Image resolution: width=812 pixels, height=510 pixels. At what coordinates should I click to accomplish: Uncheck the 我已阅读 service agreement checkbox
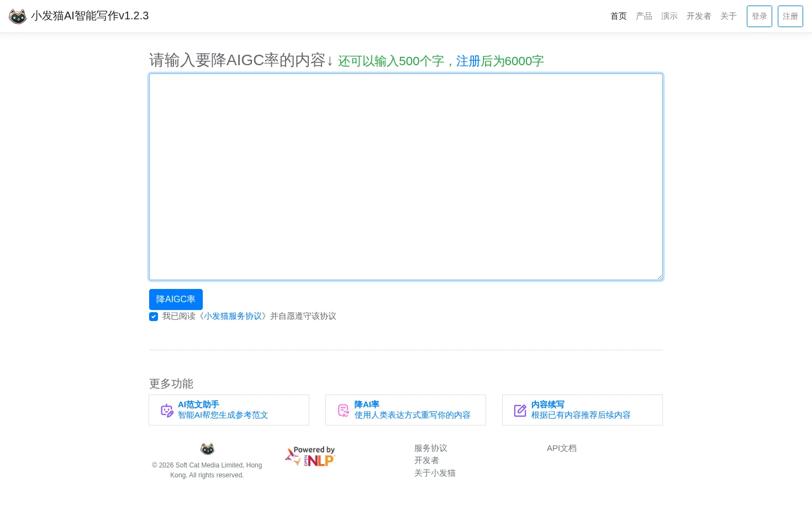point(154,317)
